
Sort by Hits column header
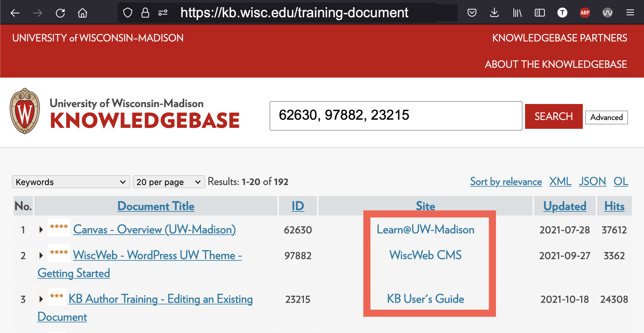pyautogui.click(x=614, y=206)
